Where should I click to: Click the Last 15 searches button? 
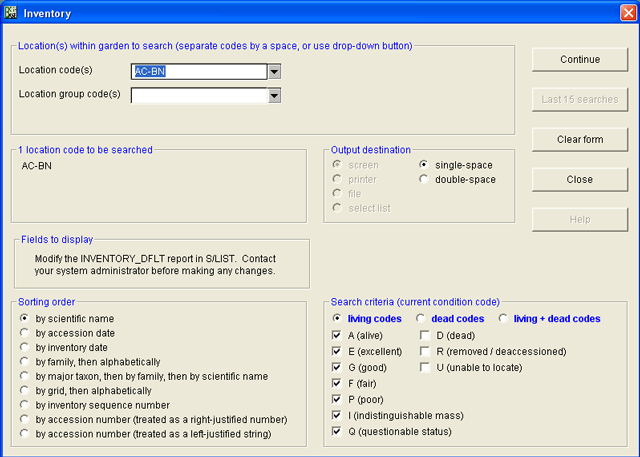[580, 100]
